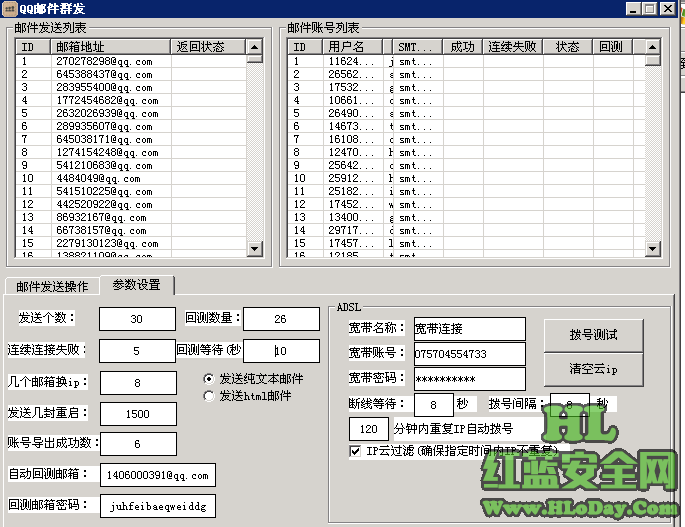The height and width of the screenshot is (527, 685).
Task: Select the row 541210683@qq.com
Action: pyautogui.click(x=131, y=165)
